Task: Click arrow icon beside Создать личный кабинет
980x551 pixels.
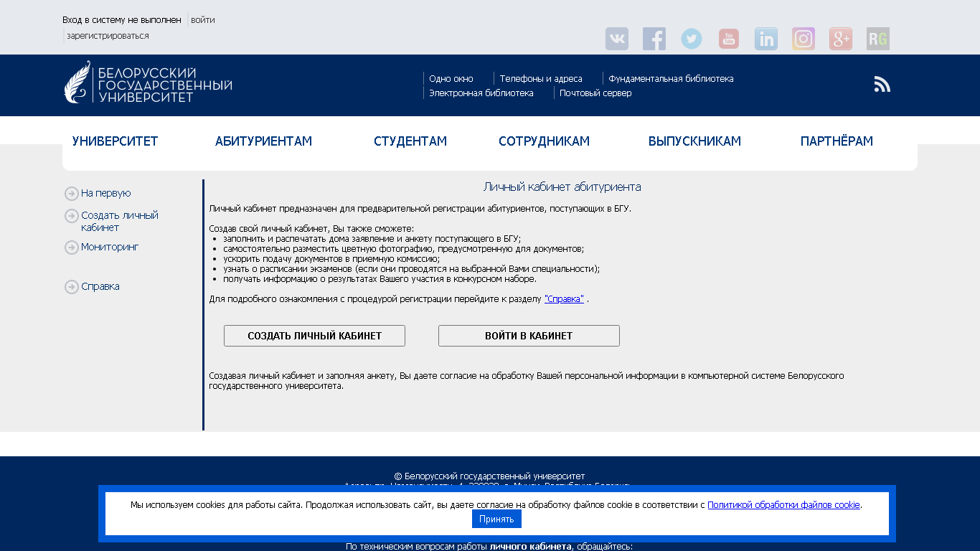Action: (x=72, y=216)
